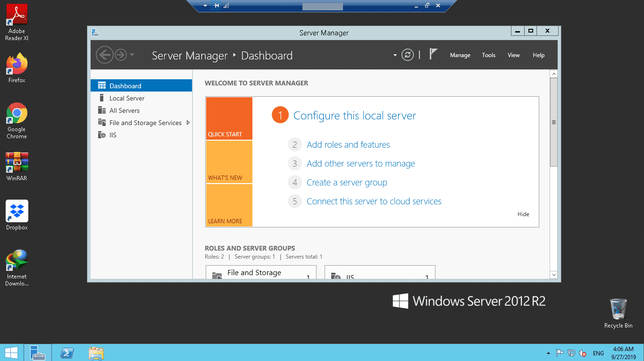This screenshot has width=644, height=361.
Task: Launch Google Chrome from the desktop
Action: [17, 121]
